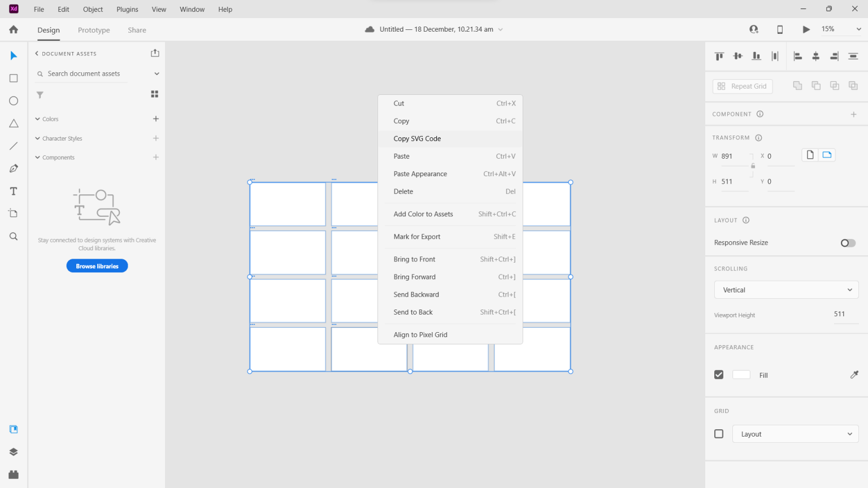The height and width of the screenshot is (488, 868).
Task: Click the Repeat Grid button
Action: pos(742,86)
